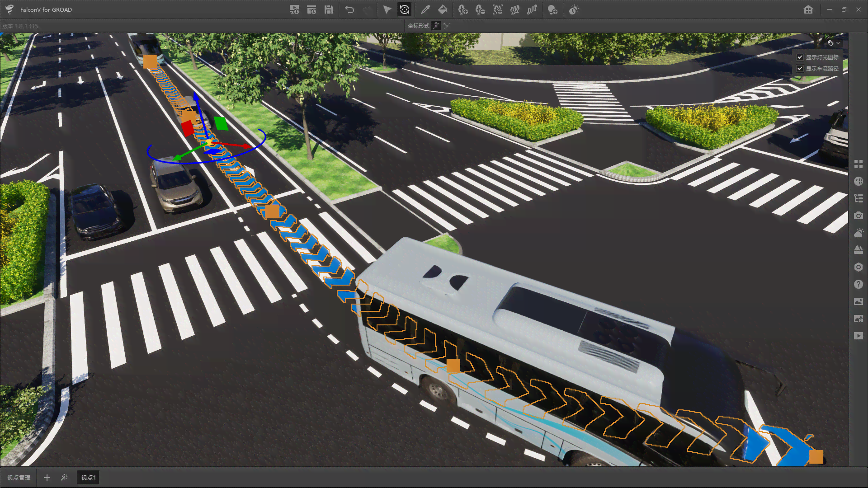Open the globe panel in right sidebar
The width and height of the screenshot is (868, 488).
(859, 181)
